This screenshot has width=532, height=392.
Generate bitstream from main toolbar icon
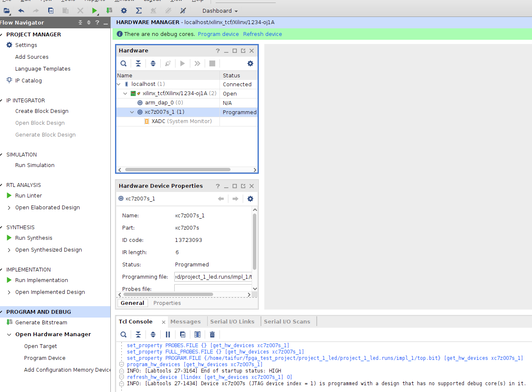(x=109, y=11)
